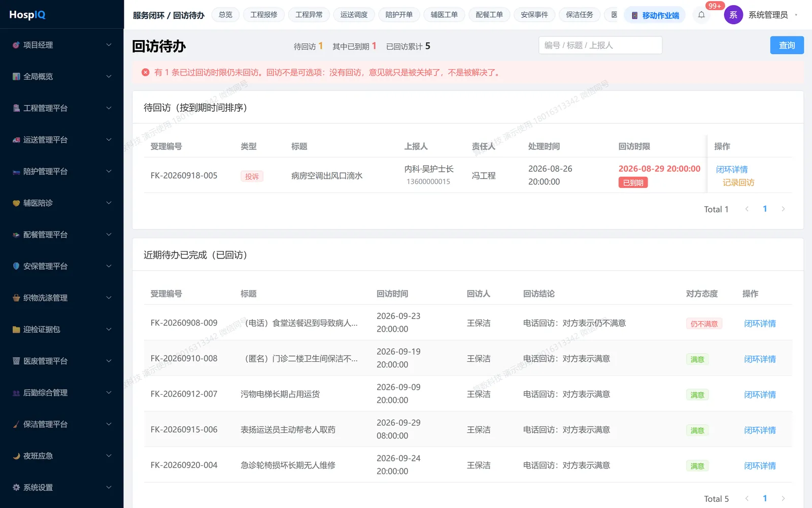The width and height of the screenshot is (812, 508).
Task: Open 闭环详情 for FK-20260908-009
Action: [x=760, y=324]
